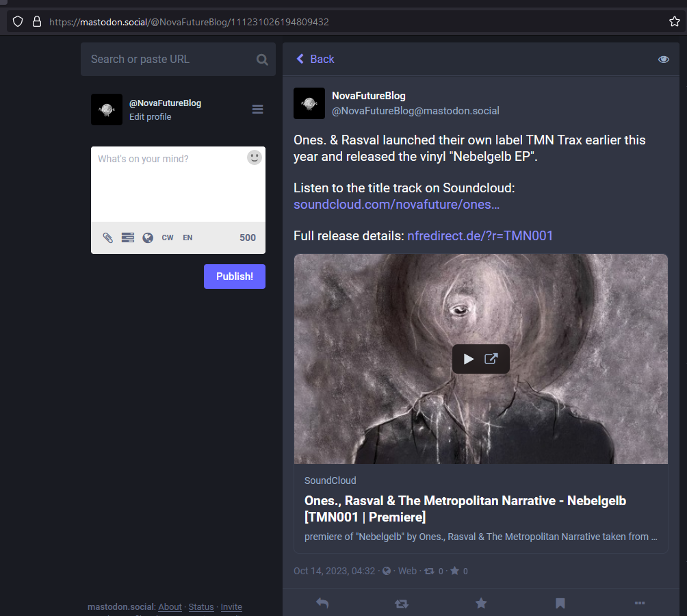Toggle content warning with the CW button
Image resolution: width=687 pixels, height=616 pixels.
click(x=168, y=238)
